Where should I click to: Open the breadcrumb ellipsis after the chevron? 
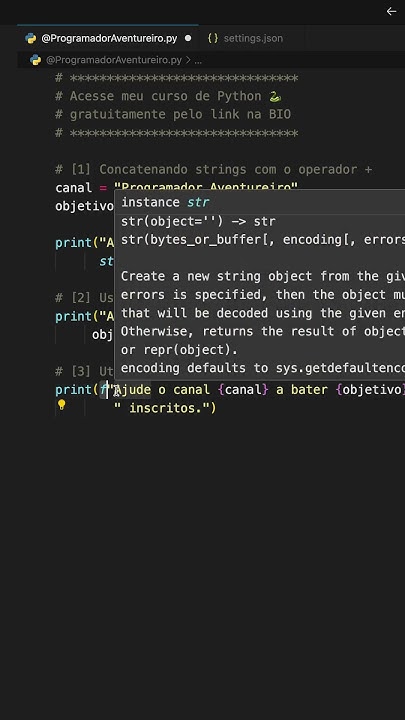[x=198, y=61]
